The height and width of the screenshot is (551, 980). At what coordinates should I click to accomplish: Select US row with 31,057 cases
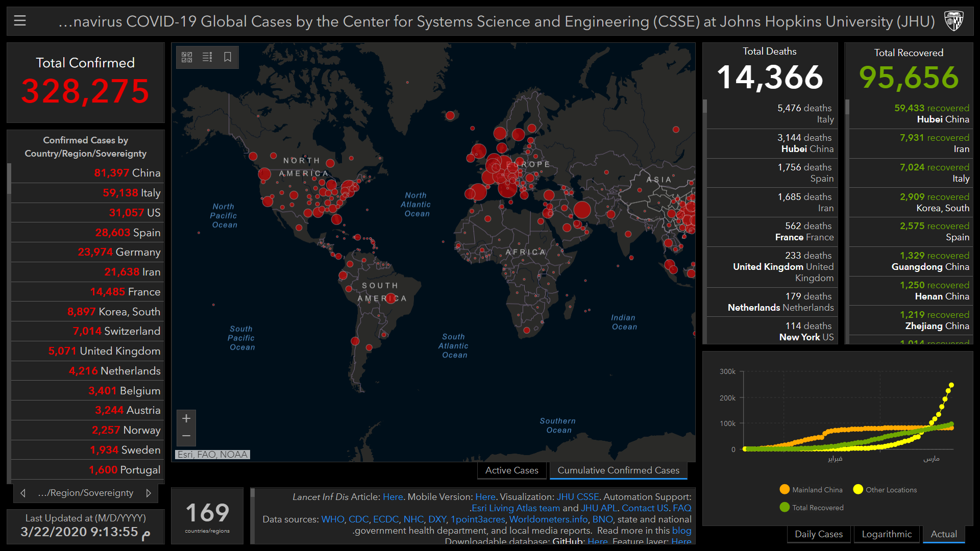pos(87,213)
